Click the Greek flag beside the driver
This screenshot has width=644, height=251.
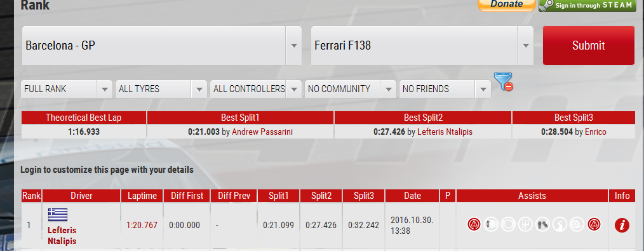pos(58,215)
